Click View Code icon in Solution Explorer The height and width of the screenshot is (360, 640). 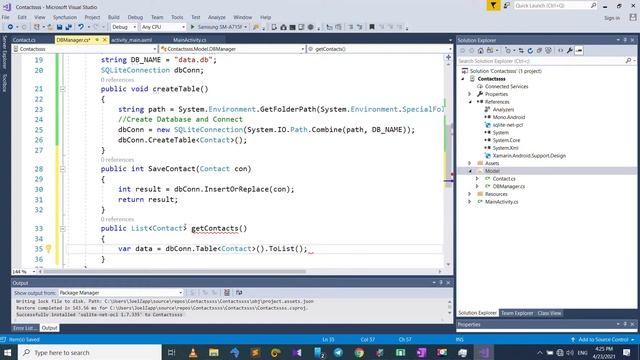pos(560,51)
